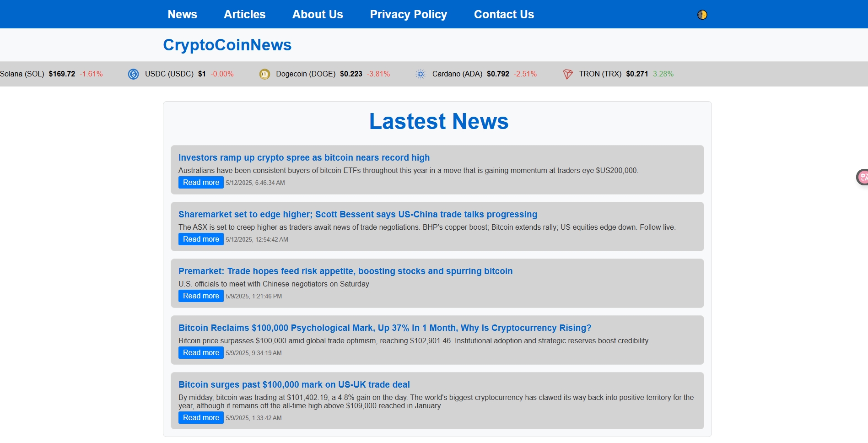Click summary about bitcoin trading at $101,402.19
868x443 pixels.
pyautogui.click(x=436, y=401)
